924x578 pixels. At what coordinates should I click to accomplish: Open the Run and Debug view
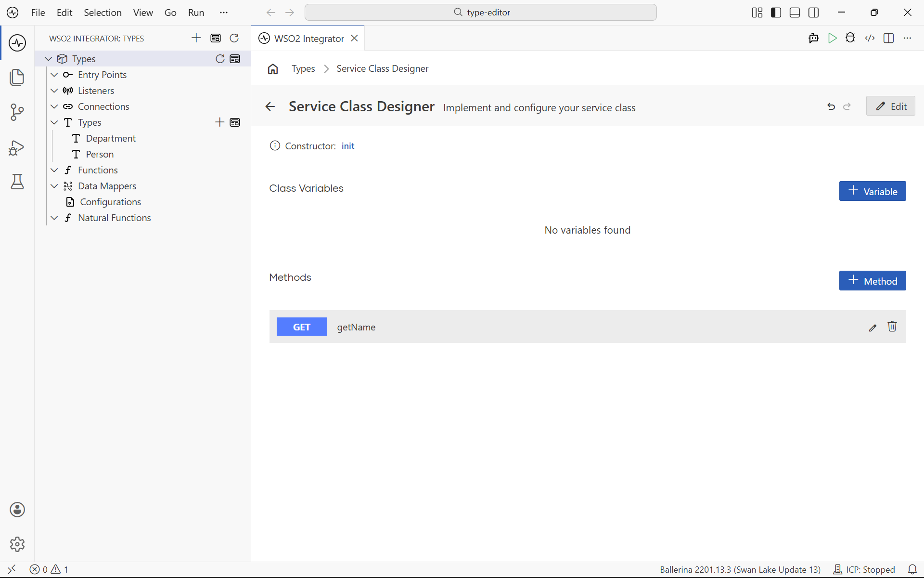[17, 147]
